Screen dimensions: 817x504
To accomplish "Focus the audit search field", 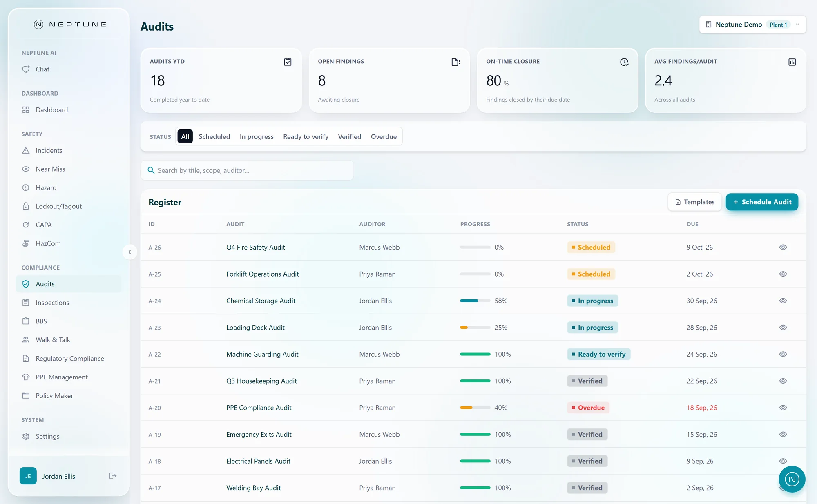I will coord(247,170).
